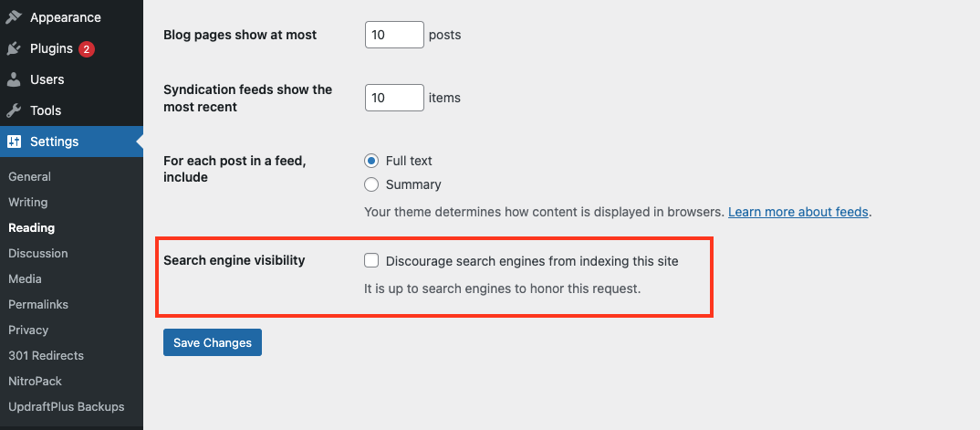Follow the Learn more about feeds link
The height and width of the screenshot is (430, 980).
coord(798,212)
